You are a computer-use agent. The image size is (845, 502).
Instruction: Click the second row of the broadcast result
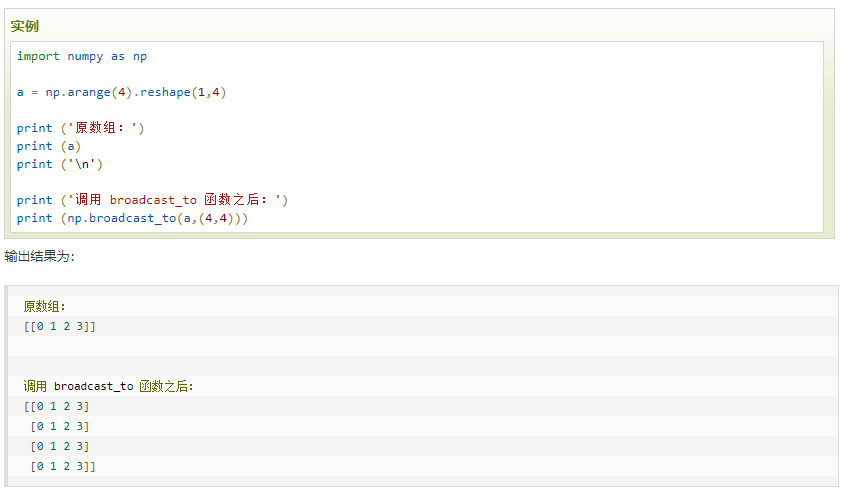pos(59,426)
